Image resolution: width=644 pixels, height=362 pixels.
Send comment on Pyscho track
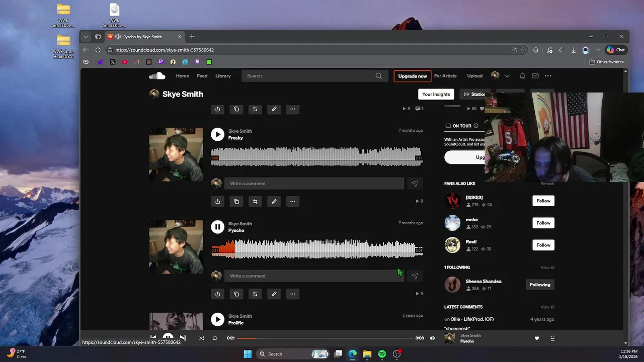tap(415, 276)
